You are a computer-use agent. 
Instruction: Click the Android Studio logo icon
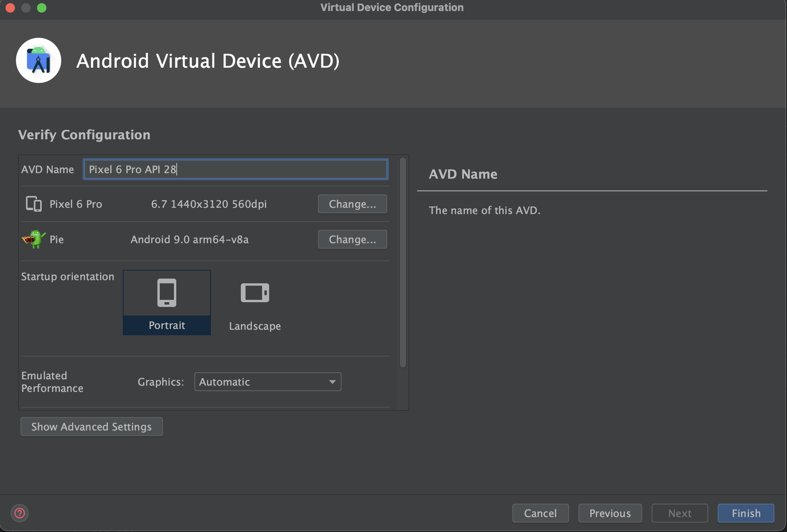pyautogui.click(x=39, y=61)
